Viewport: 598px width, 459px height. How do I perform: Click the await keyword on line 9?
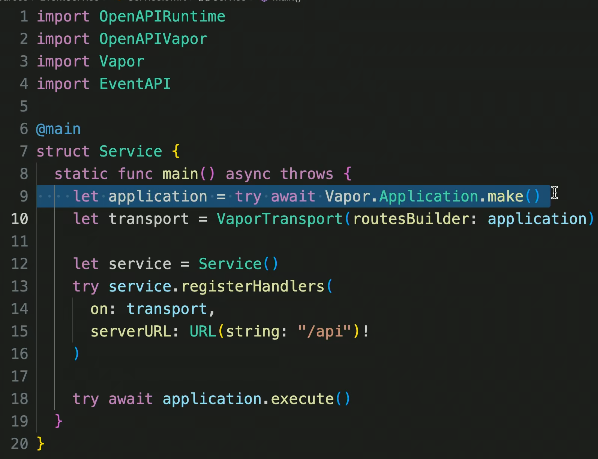pyautogui.click(x=293, y=196)
